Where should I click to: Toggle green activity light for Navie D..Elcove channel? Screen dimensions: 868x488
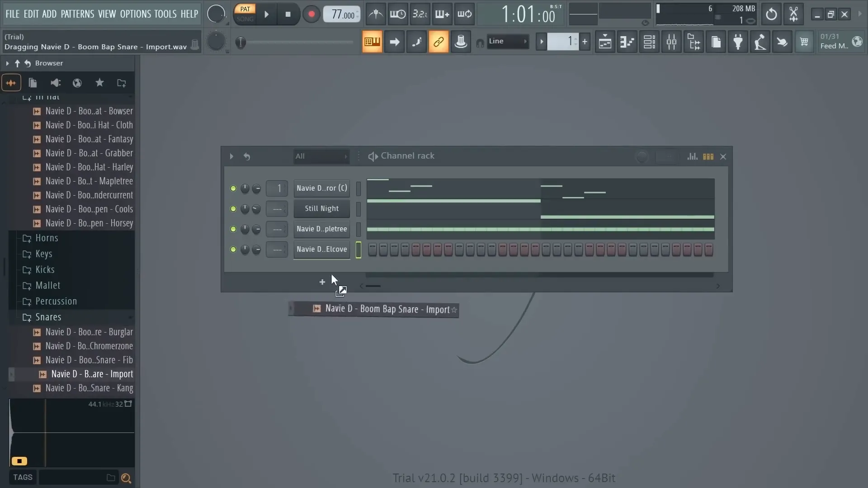(x=232, y=249)
